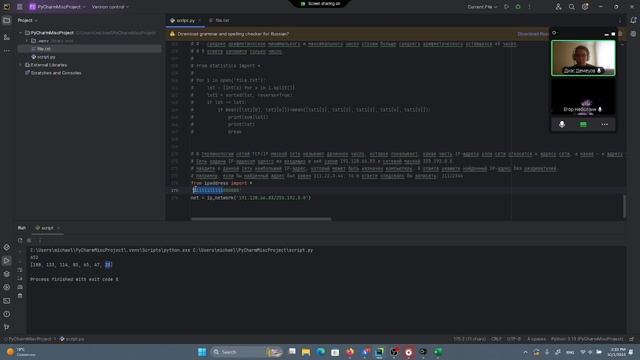Open editor tabs options vertical dots
Screen dimensions: 640x360
pos(620,20)
